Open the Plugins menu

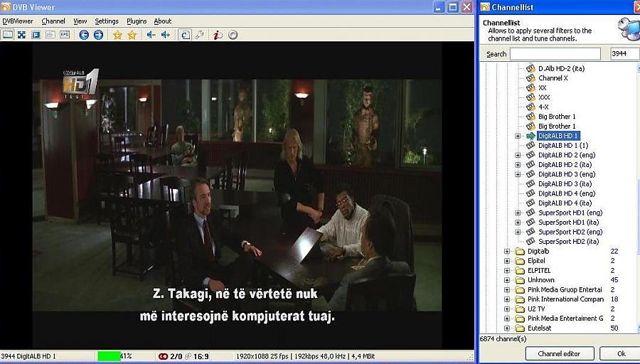click(x=137, y=21)
